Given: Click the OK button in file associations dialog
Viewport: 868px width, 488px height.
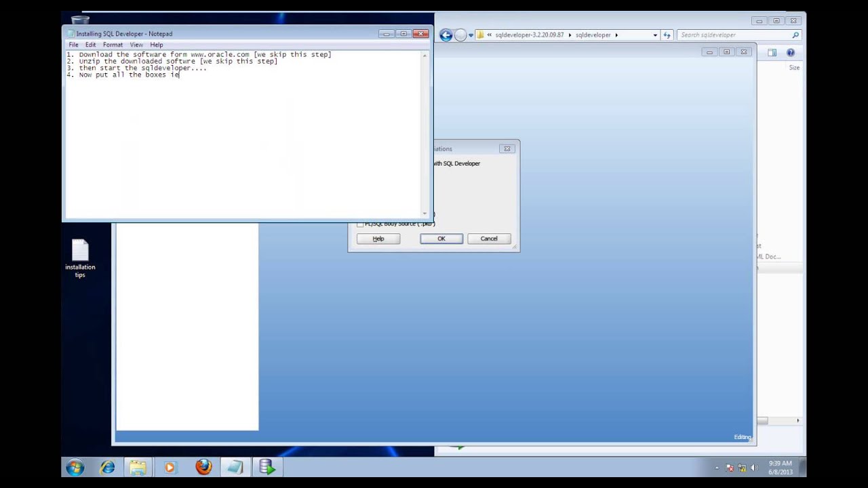Looking at the screenshot, I should tap(441, 239).
